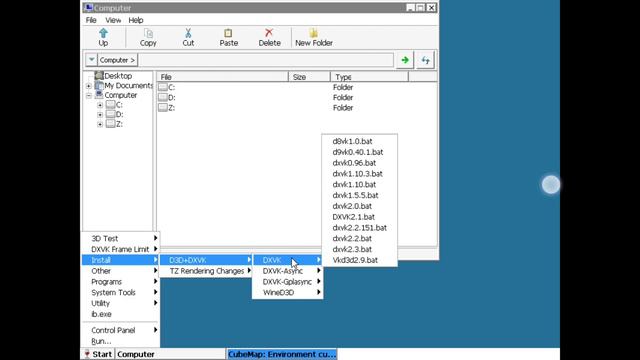This screenshot has height=360, width=640.
Task: Expand the D: drive tree node
Action: [x=100, y=115]
